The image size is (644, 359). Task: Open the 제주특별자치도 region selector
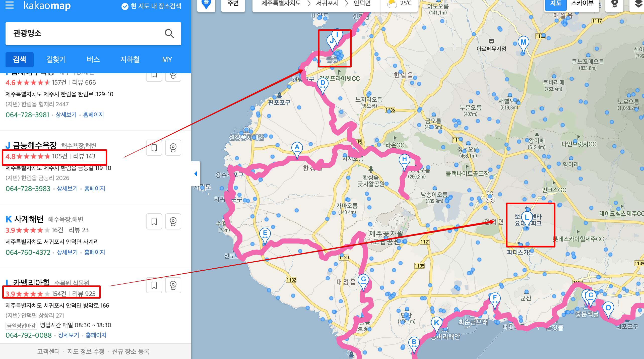click(x=281, y=4)
